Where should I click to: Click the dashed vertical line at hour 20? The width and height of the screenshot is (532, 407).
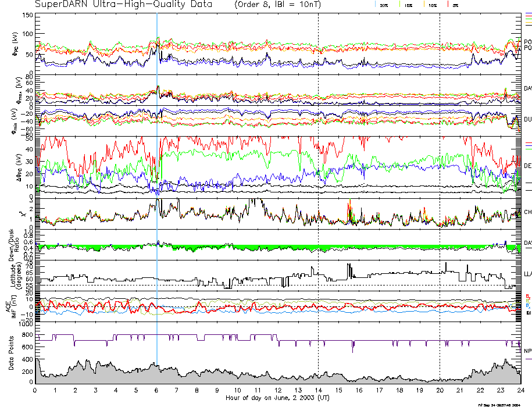[x=440, y=174]
